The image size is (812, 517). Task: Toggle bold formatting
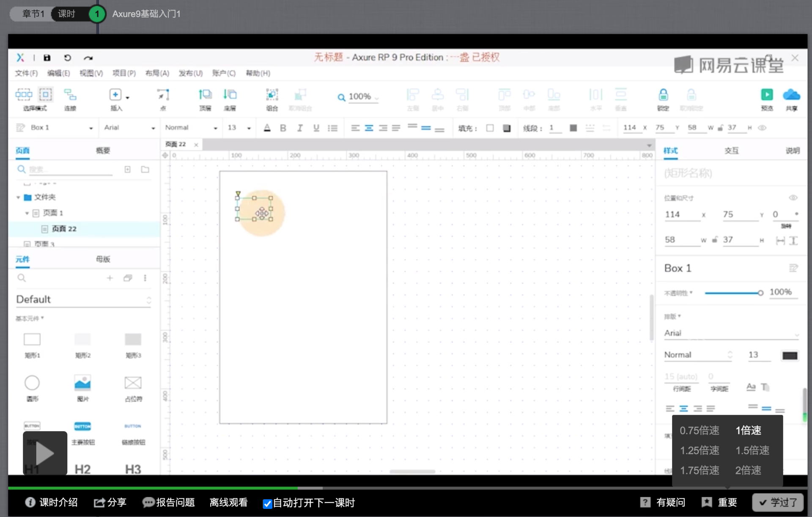point(283,128)
